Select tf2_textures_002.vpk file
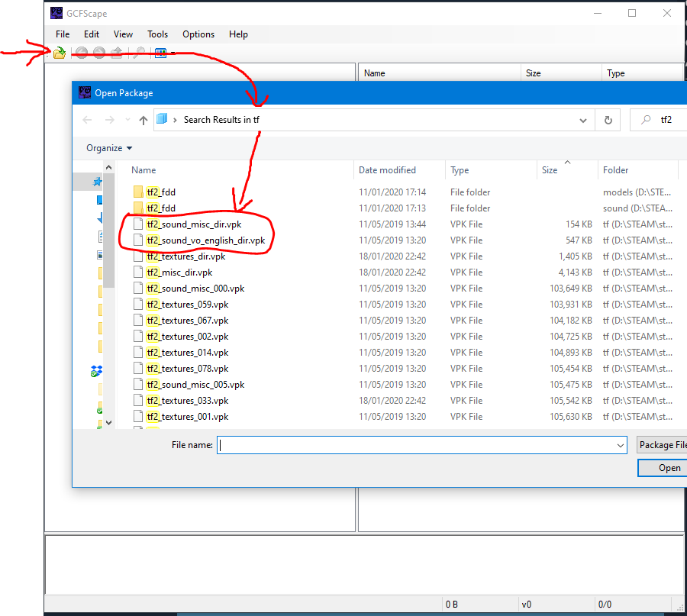The width and height of the screenshot is (687, 616). point(188,337)
